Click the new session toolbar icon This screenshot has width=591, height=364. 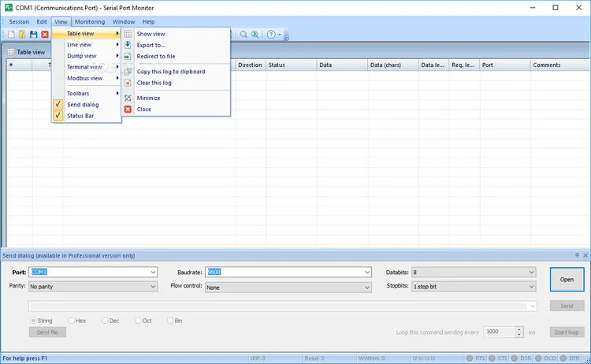(11, 35)
